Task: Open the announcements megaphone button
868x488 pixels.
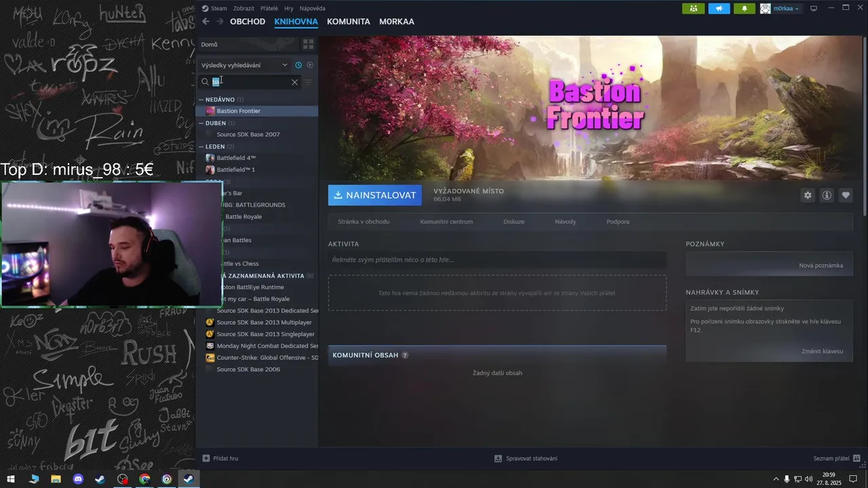Action: (719, 8)
